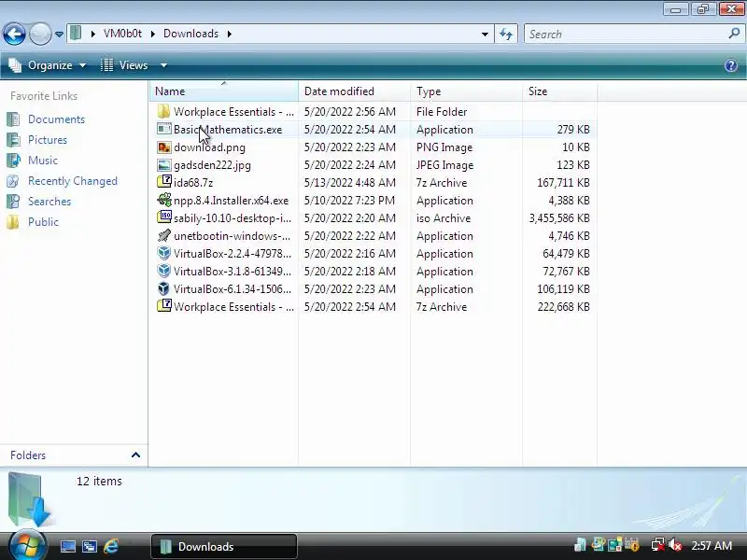747x560 pixels.
Task: Select the VirtualBox-3.1.8 installer icon
Action: click(163, 271)
